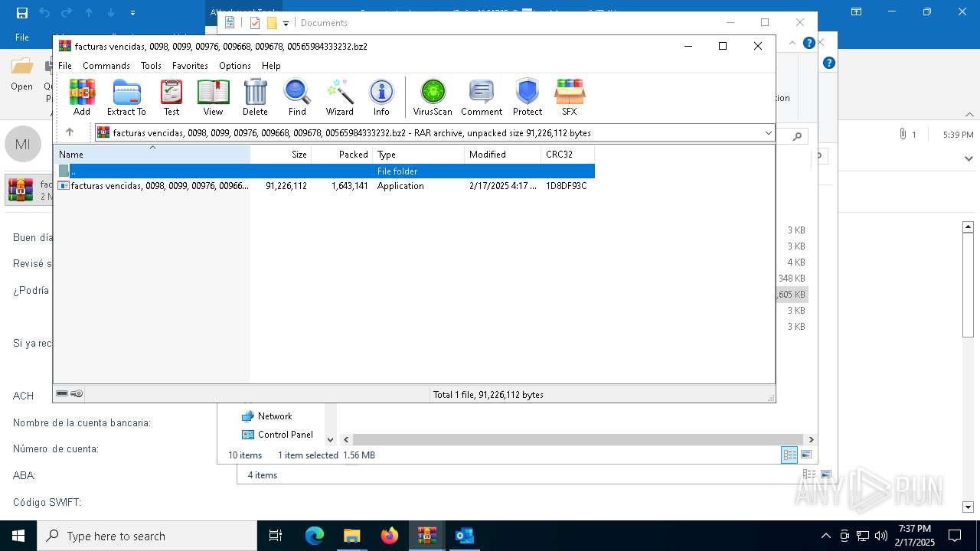980x551 pixels.
Task: Show archive Info
Action: click(x=381, y=97)
